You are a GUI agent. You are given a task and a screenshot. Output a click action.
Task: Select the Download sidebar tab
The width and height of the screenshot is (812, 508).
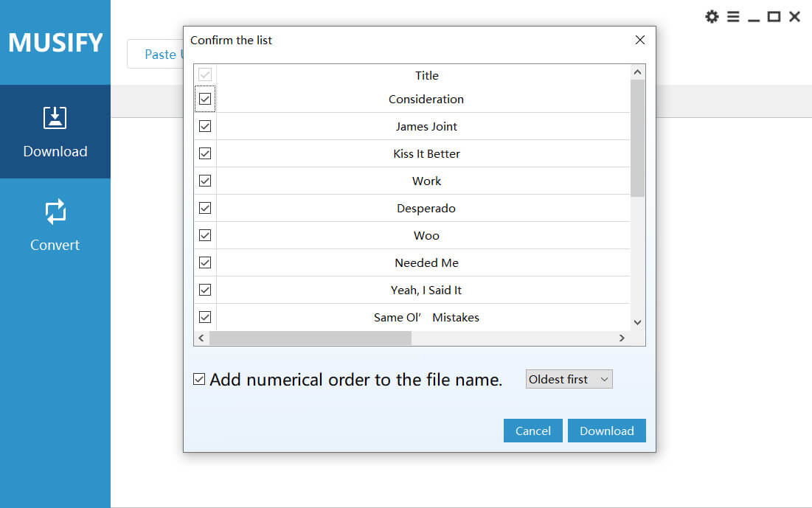click(55, 131)
